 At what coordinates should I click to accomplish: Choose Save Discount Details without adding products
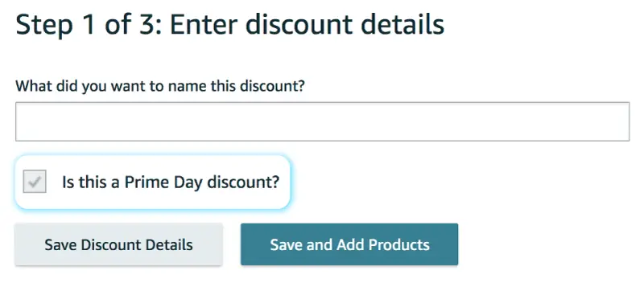click(x=118, y=244)
